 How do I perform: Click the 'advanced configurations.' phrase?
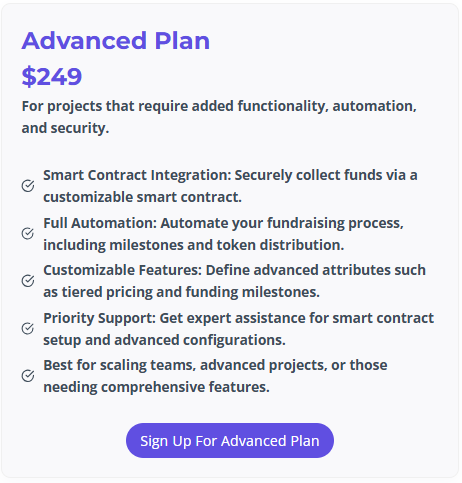[x=200, y=340]
